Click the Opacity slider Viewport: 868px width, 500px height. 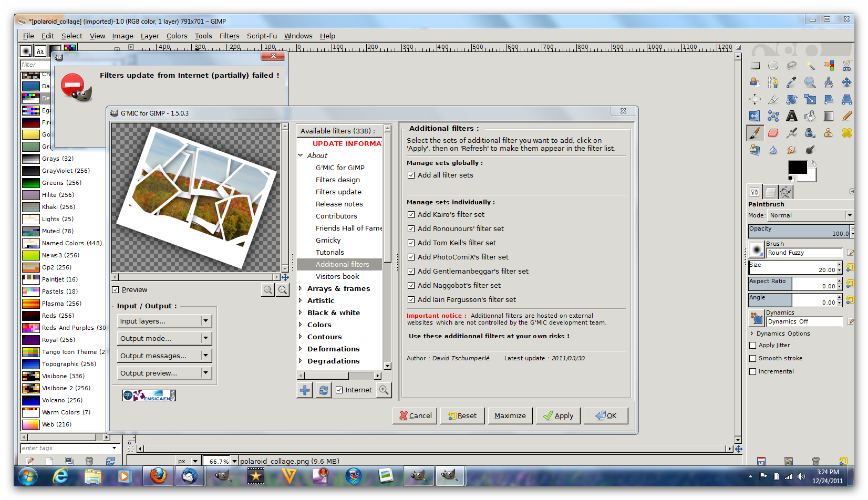(x=800, y=231)
